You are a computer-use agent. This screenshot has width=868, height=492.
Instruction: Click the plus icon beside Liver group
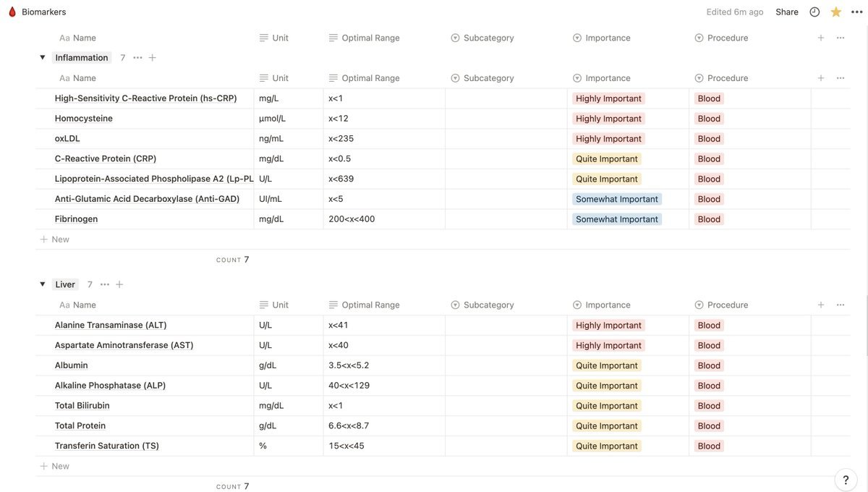(119, 285)
